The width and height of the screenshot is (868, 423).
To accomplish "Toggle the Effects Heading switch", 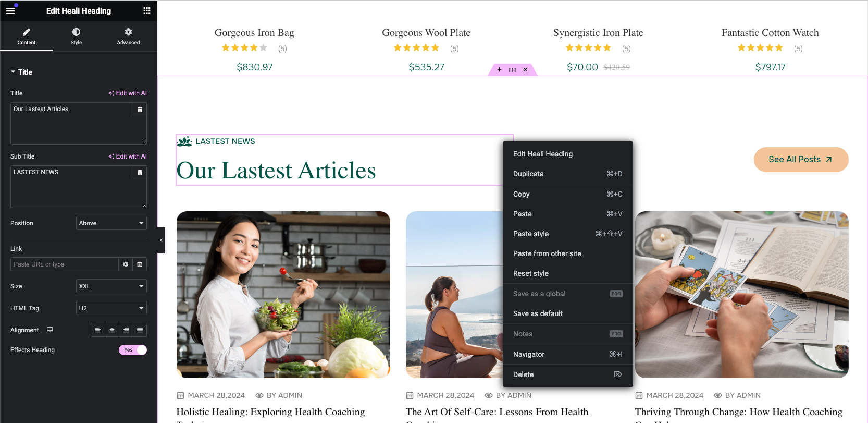I will pyautogui.click(x=133, y=350).
